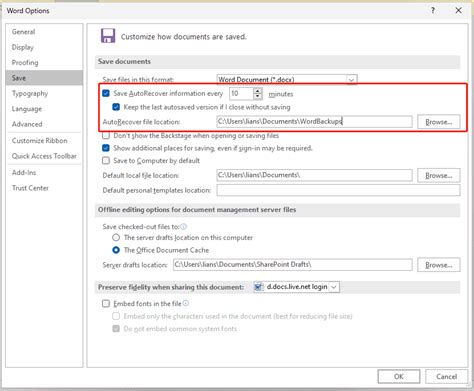This screenshot has height=391, width=474.
Task: Toggle Keep the last autosaved version checkbox
Action: (116, 107)
